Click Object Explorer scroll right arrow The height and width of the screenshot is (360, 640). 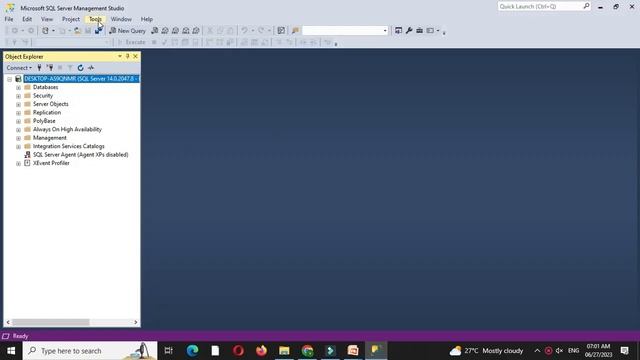[136, 322]
